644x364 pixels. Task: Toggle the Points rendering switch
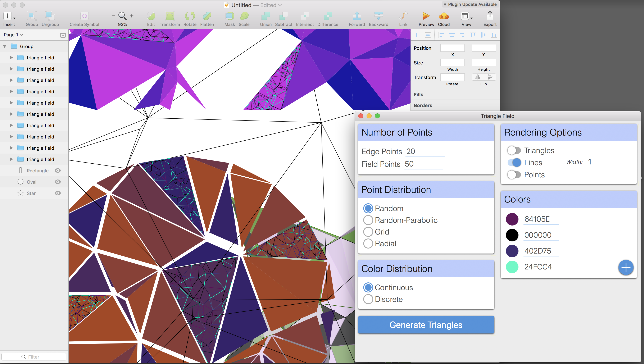pos(514,175)
